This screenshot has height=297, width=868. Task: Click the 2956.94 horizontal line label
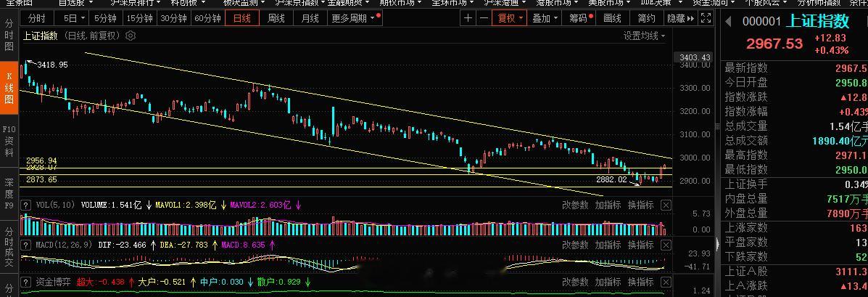click(41, 160)
